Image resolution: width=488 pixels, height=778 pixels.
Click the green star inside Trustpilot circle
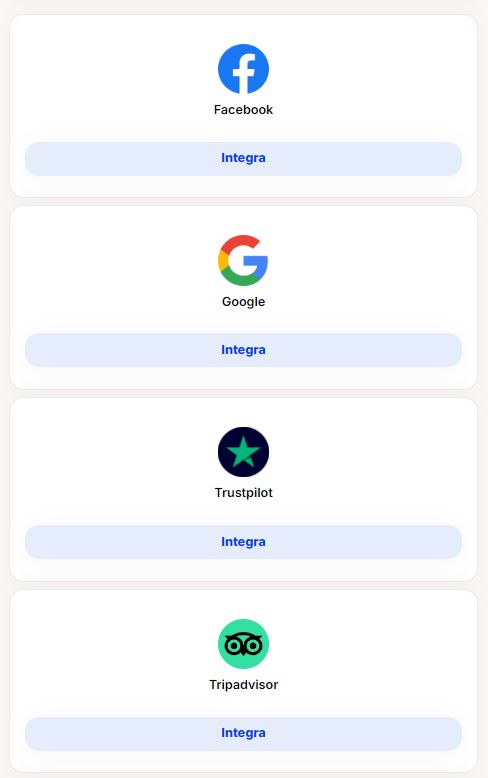coord(244,452)
